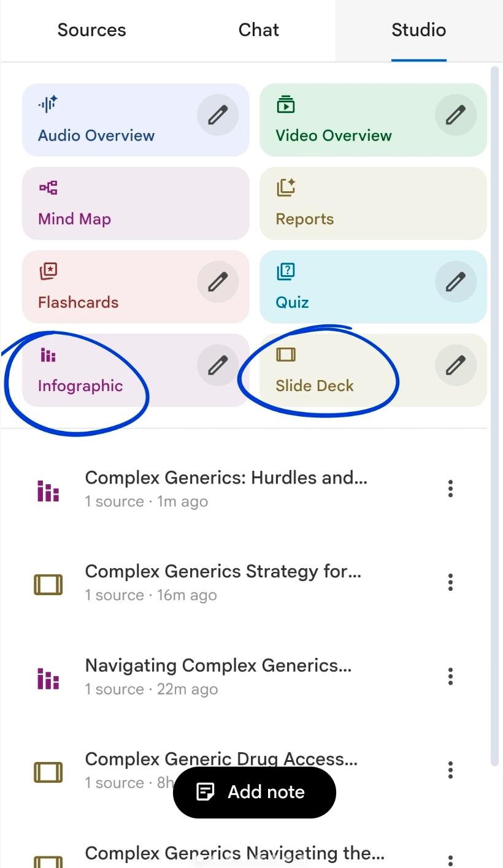Click the Add note button
Image resolution: width=503 pixels, height=868 pixels.
click(255, 792)
